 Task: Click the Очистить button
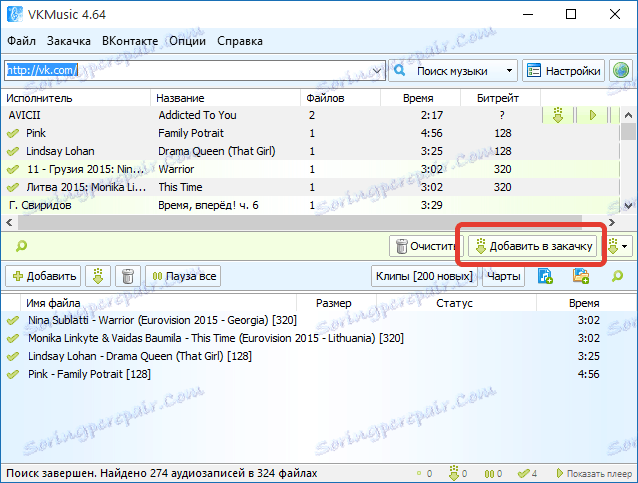(x=424, y=246)
